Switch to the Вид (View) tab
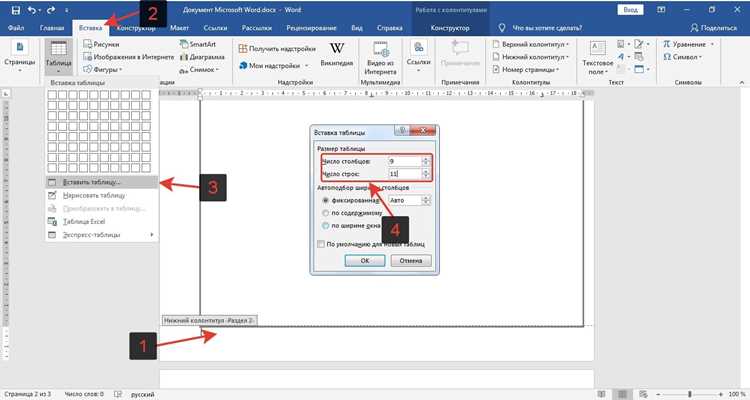 click(357, 28)
